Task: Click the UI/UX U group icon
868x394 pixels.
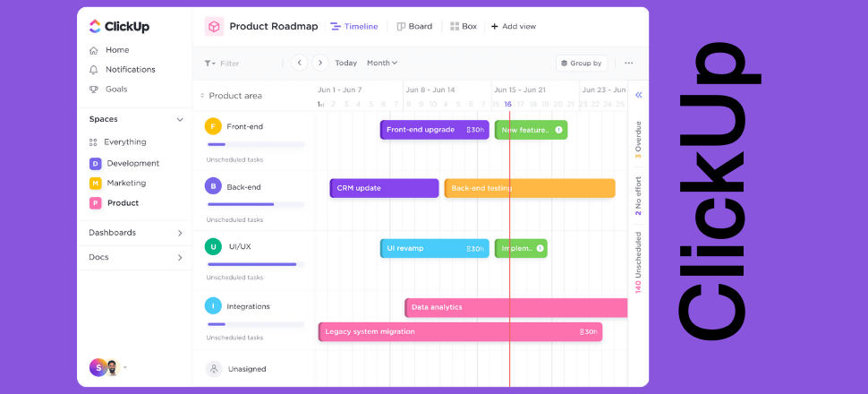Action: [213, 246]
